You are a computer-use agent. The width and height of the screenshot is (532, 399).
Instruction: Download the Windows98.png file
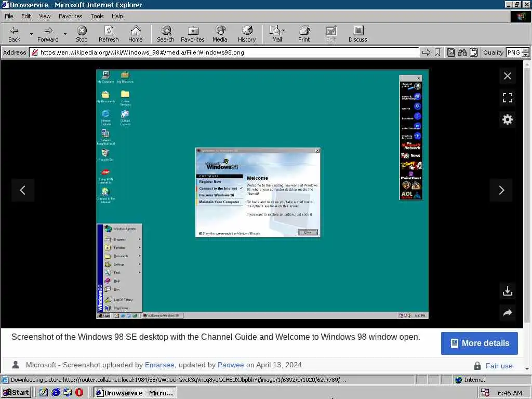pos(508,291)
